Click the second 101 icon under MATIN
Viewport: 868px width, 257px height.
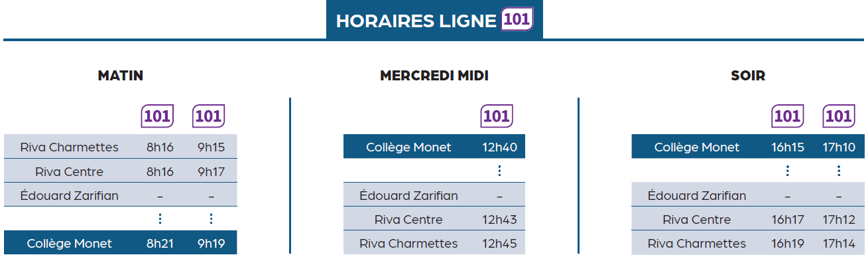pyautogui.click(x=208, y=116)
